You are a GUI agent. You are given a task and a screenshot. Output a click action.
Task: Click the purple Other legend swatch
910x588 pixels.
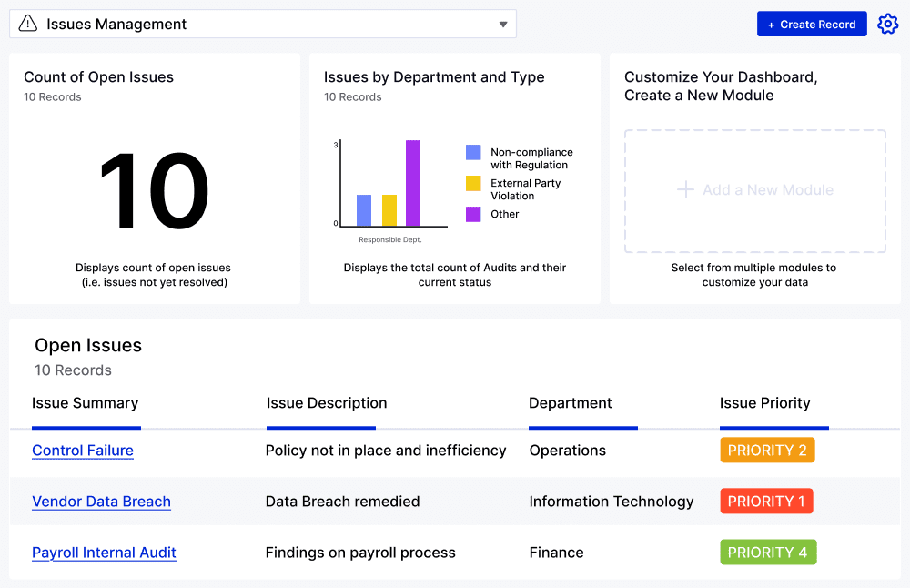point(473,215)
